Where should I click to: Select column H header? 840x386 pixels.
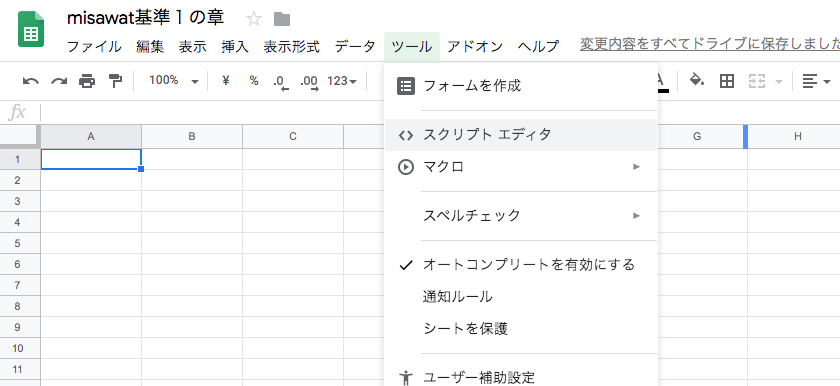(797, 137)
